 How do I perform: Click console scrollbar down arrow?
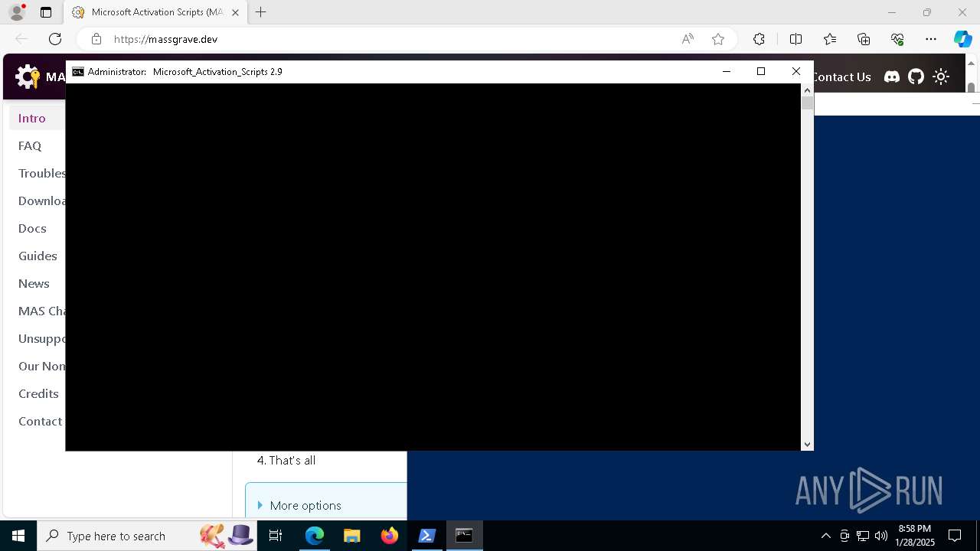807,445
